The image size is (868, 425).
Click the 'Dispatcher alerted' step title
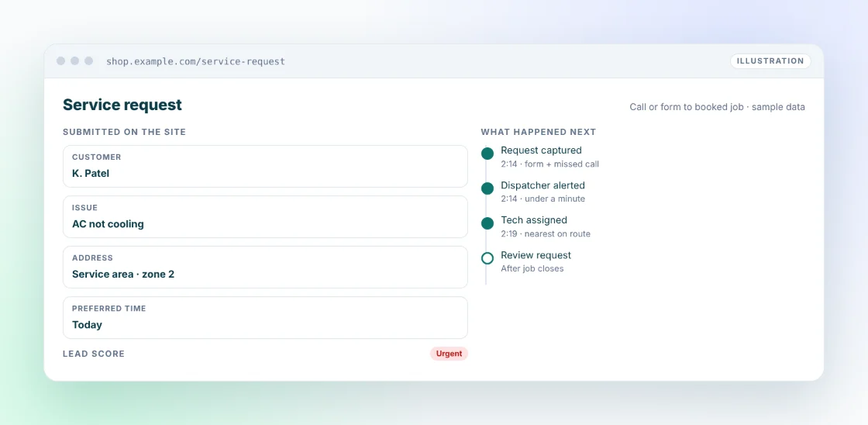[542, 185]
